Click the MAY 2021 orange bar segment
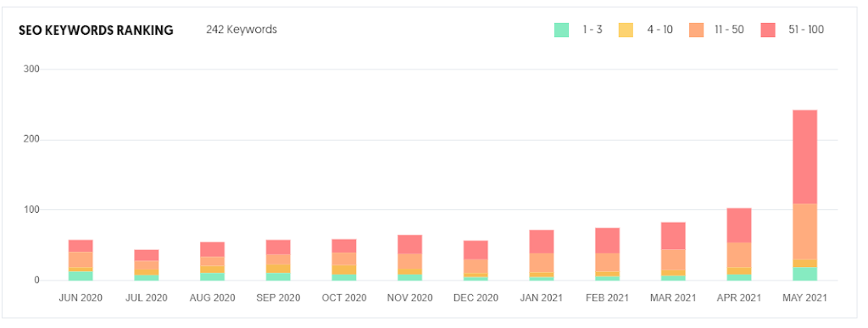The image size is (868, 328). [805, 231]
